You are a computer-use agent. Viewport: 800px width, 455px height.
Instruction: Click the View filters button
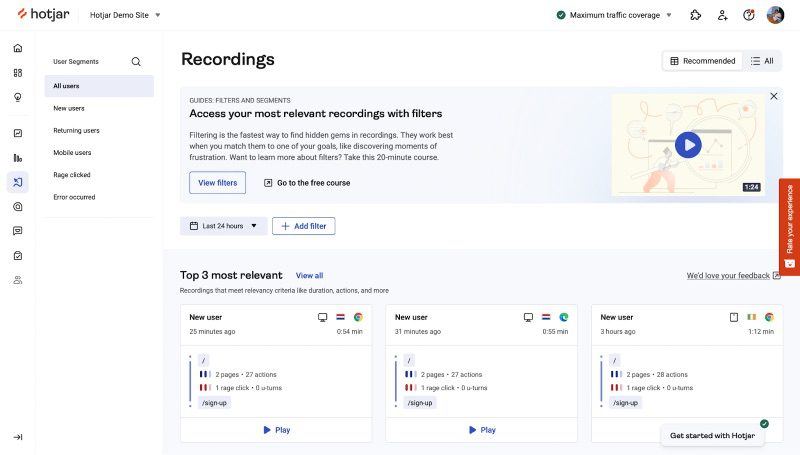(x=217, y=183)
